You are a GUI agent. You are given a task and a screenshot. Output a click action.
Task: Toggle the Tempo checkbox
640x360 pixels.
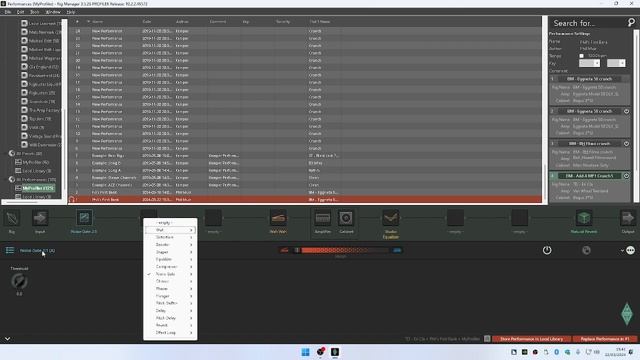(x=582, y=56)
